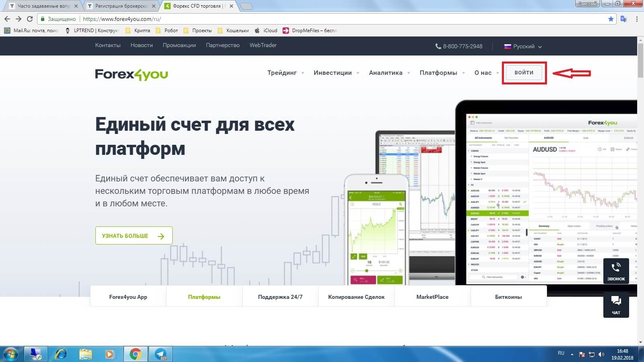Screen dimensions: 644x362
Task: Open Mail.Ru bookmark
Action: click(x=31, y=31)
